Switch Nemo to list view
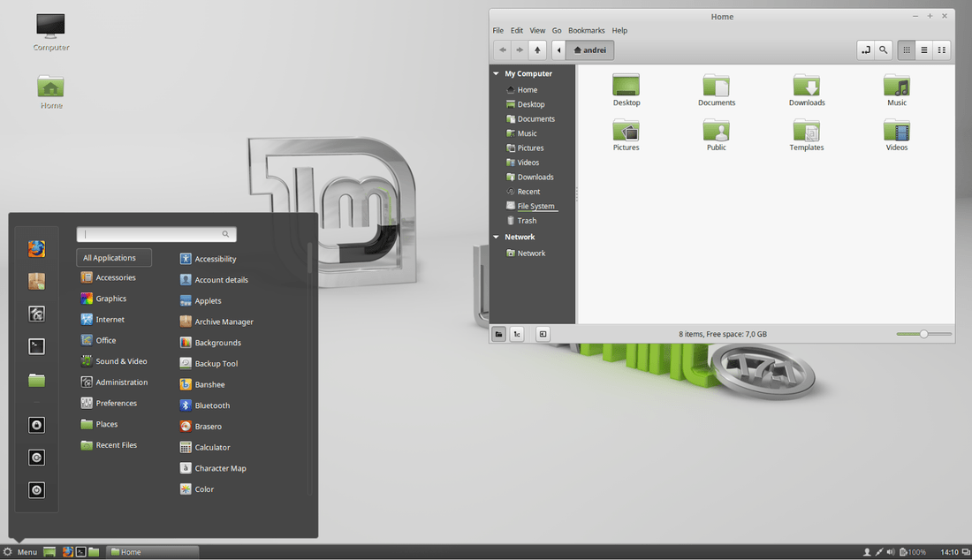The height and width of the screenshot is (560, 972). click(x=923, y=49)
